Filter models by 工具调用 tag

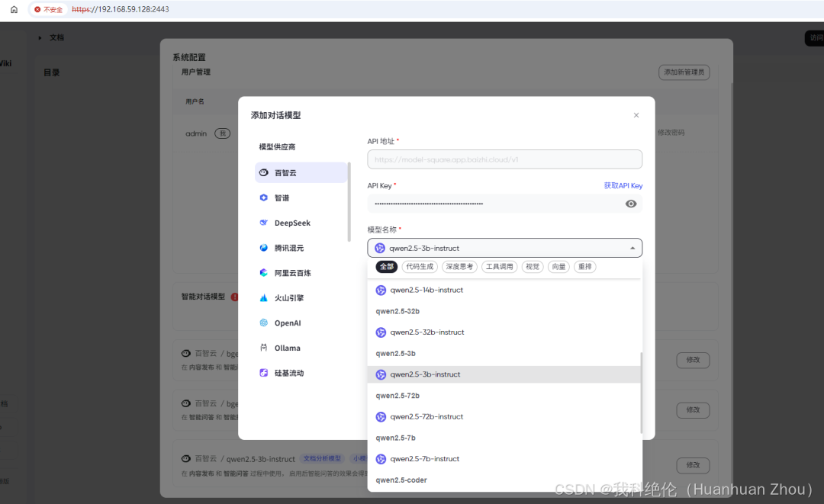pyautogui.click(x=499, y=267)
